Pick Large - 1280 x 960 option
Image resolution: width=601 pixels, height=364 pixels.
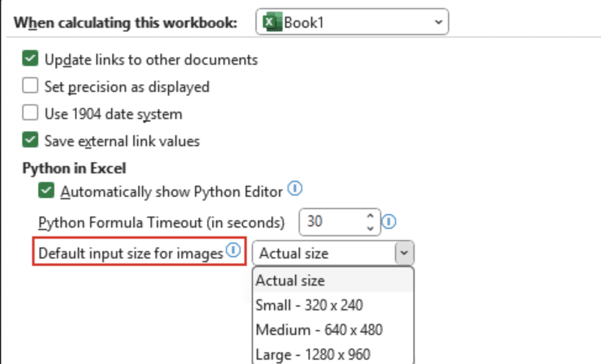pos(313,354)
